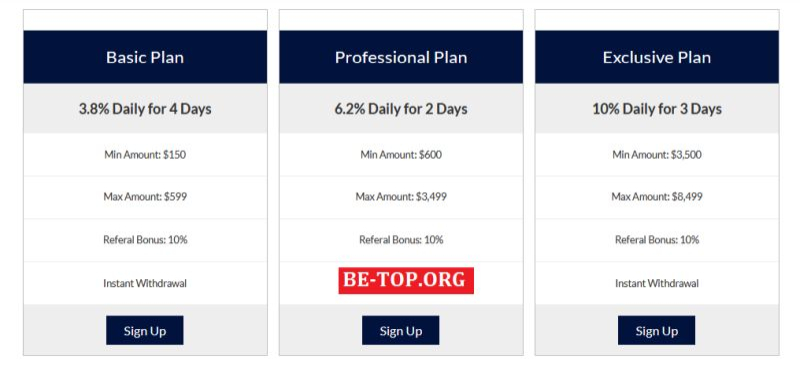The height and width of the screenshot is (366, 800).
Task: Select the Basic Plan header
Action: (x=145, y=57)
